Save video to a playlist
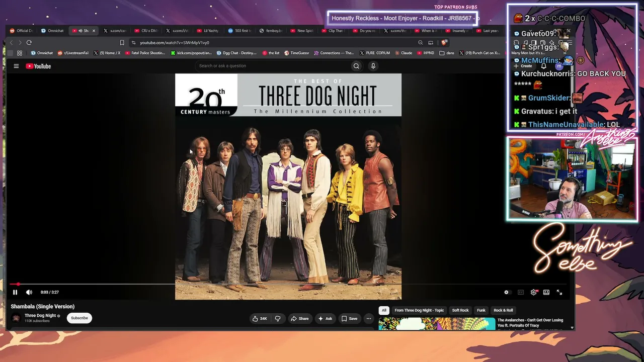Viewport: 644px width, 362px height. (x=349, y=318)
